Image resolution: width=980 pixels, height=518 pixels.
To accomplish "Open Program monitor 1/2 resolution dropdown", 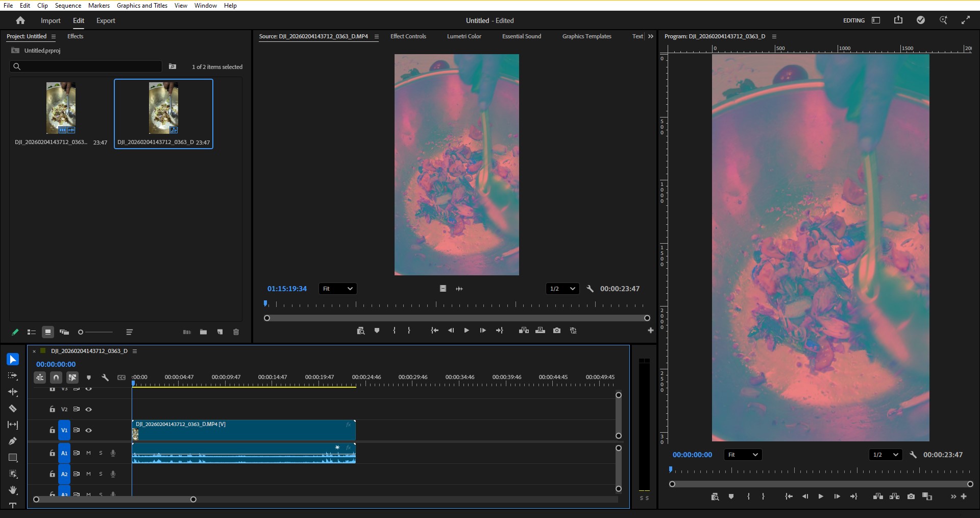I will (885, 455).
